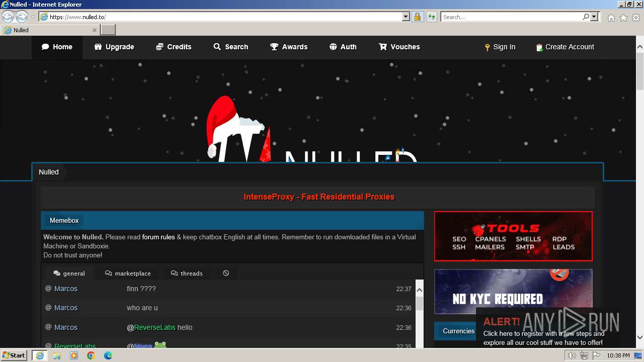Image resolution: width=644 pixels, height=362 pixels.
Task: Open File Explorer folder in taskbar
Action: (x=57, y=355)
